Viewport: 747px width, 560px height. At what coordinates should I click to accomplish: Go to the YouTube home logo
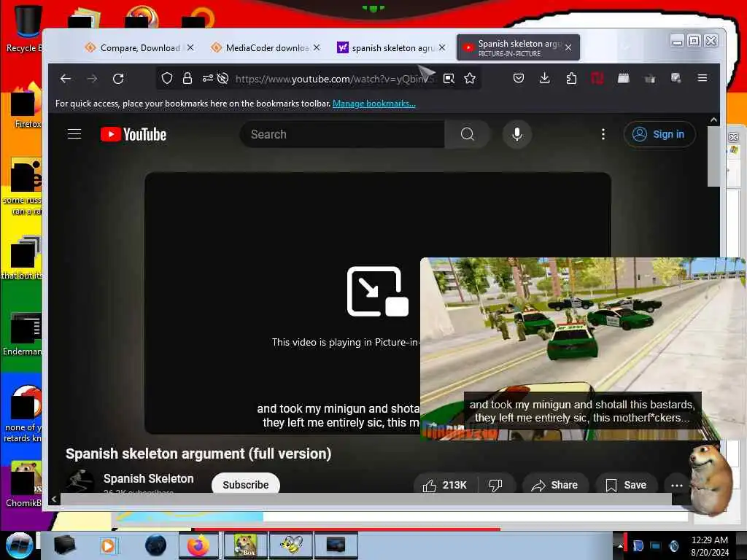click(133, 134)
